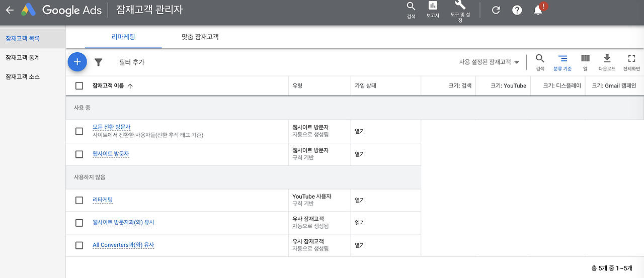
Task: Open the 모든 전환 방문자 audience link
Action: (x=111, y=127)
